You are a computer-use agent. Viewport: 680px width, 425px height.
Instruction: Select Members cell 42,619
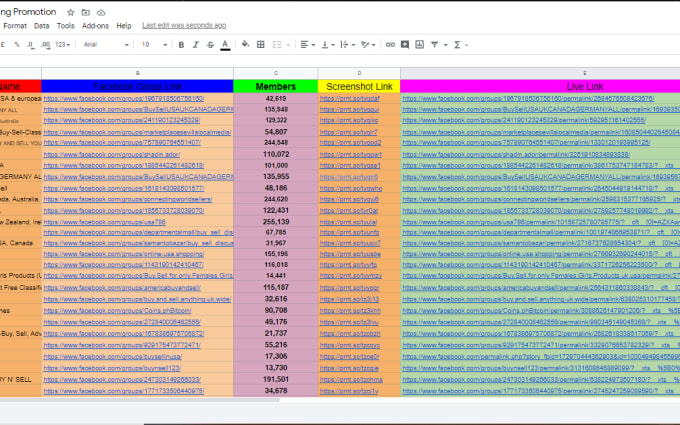tap(276, 98)
